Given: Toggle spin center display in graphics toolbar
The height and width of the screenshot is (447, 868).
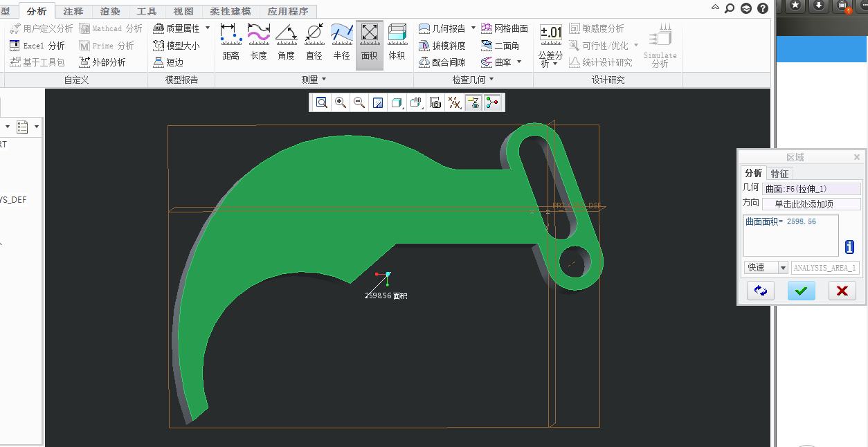Looking at the screenshot, I should [x=492, y=102].
